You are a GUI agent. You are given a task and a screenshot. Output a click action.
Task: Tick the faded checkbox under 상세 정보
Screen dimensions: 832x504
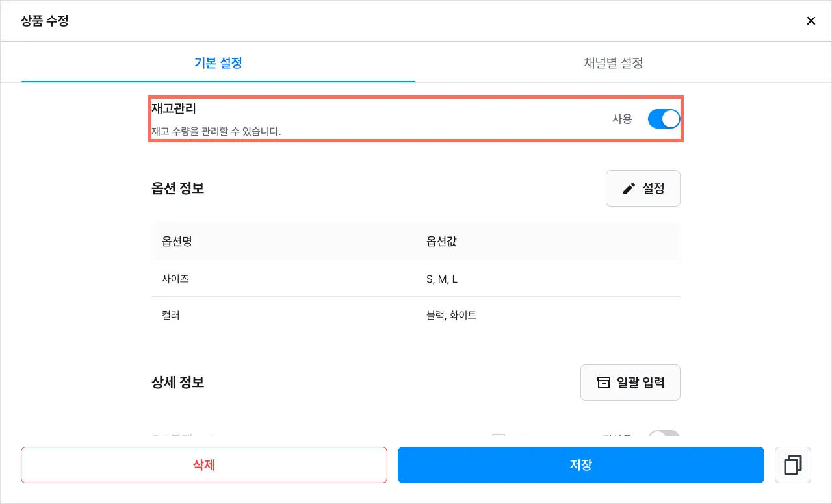499,437
